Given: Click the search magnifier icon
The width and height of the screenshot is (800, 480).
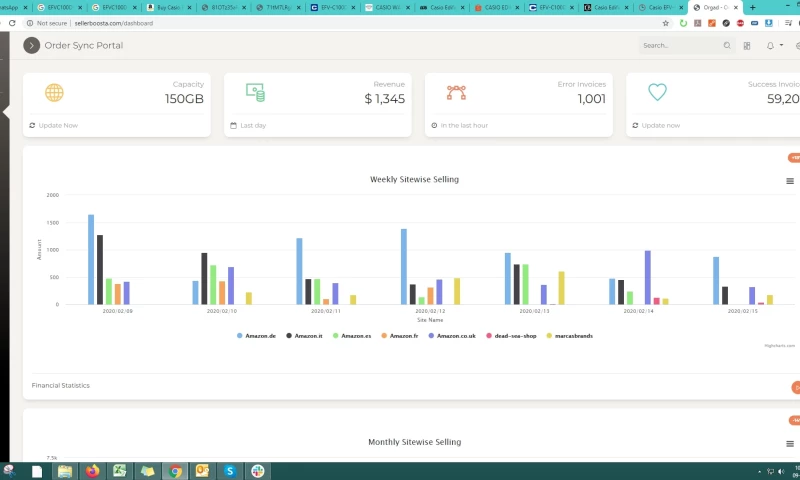Looking at the screenshot, I should coord(727,45).
